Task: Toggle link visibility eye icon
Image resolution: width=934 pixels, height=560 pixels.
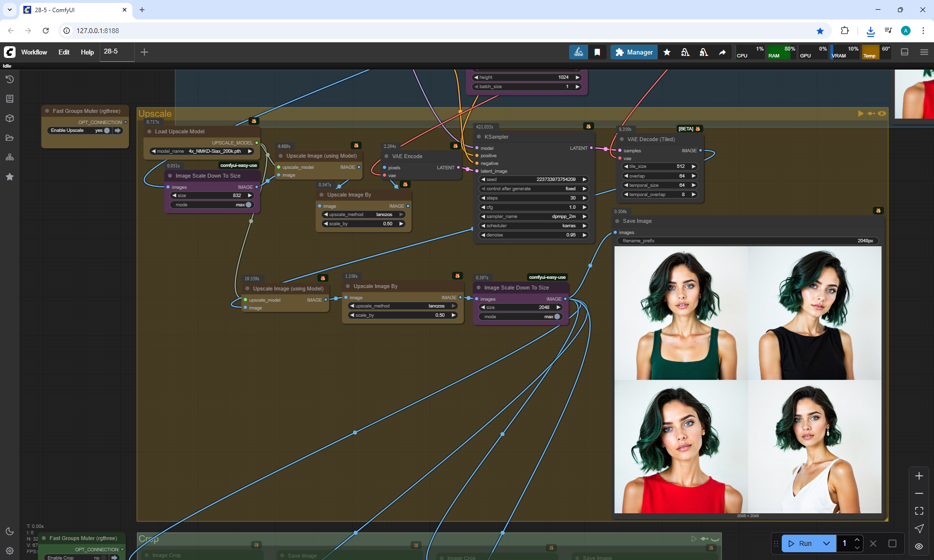Action: [919, 546]
